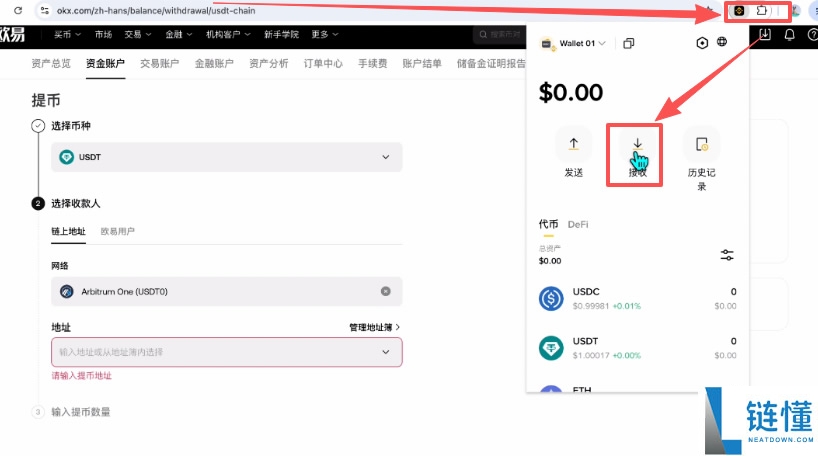Viewport: 818px width, 456px height.
Task: Click the USDT token icon in wallet
Action: (x=551, y=348)
